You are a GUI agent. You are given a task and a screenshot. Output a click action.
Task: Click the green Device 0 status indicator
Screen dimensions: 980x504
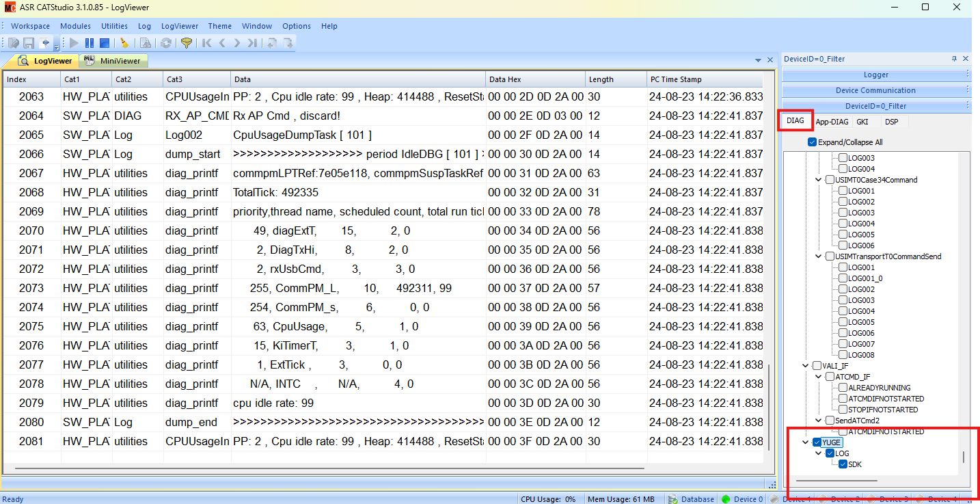pyautogui.click(x=726, y=499)
